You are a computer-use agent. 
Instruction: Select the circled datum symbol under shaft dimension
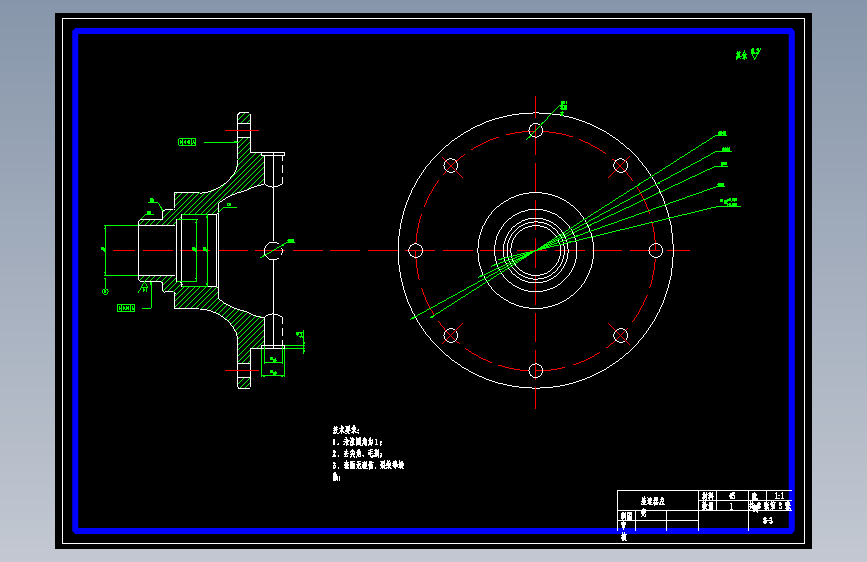tap(106, 292)
